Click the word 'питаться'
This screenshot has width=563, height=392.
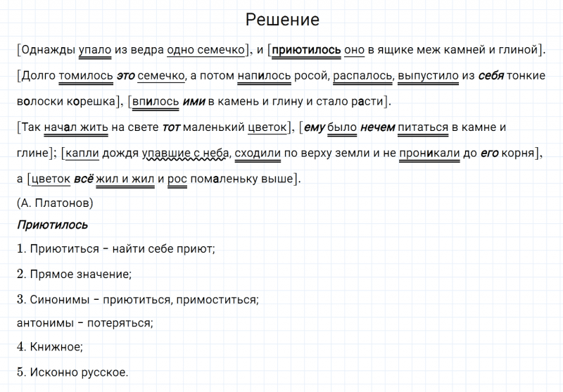pos(423,127)
